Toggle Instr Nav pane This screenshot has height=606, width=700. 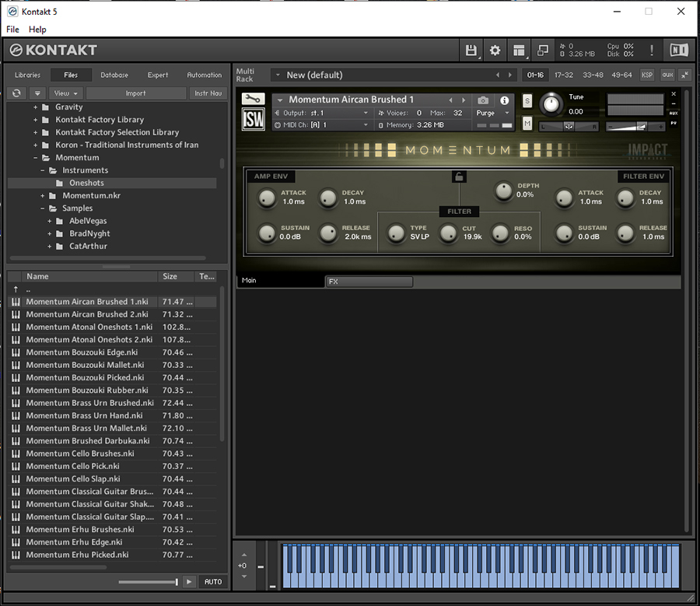coord(208,93)
